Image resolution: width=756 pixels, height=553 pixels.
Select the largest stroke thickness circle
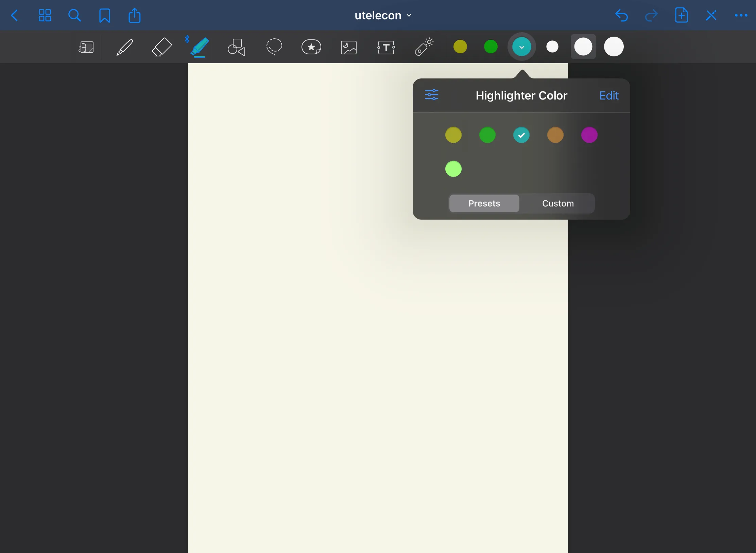click(614, 47)
